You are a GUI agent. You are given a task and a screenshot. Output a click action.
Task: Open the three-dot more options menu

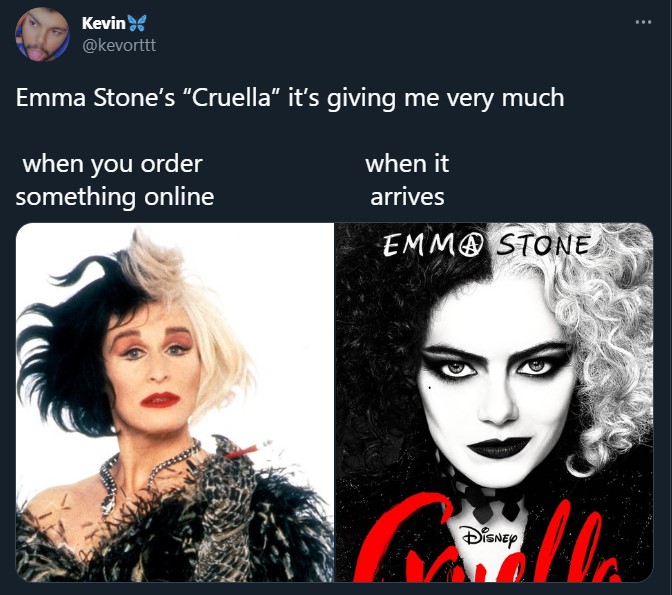[x=642, y=22]
